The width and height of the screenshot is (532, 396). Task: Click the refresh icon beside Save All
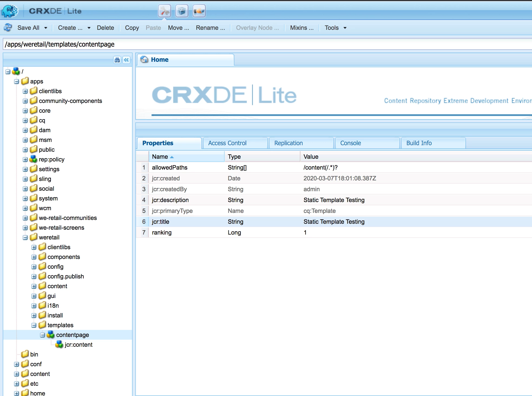(8, 28)
